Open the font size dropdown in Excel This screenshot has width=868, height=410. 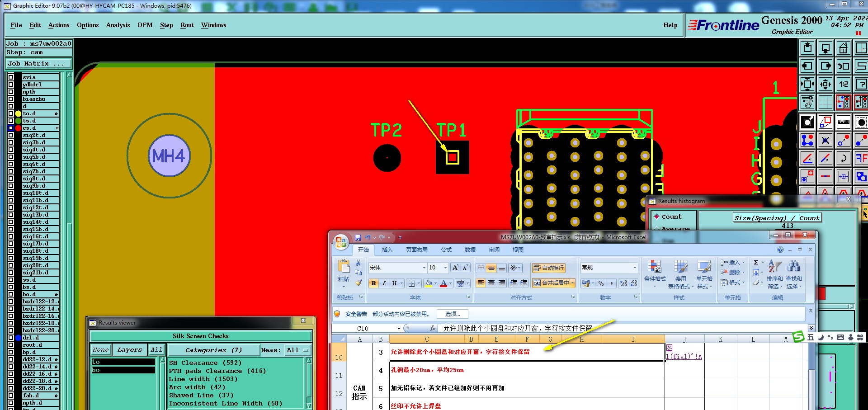click(445, 268)
